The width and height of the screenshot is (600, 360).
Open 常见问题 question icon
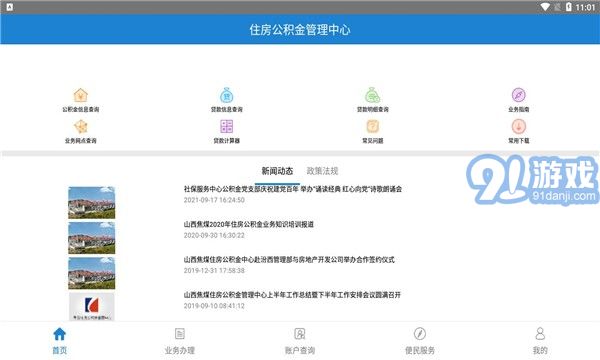tap(373, 126)
